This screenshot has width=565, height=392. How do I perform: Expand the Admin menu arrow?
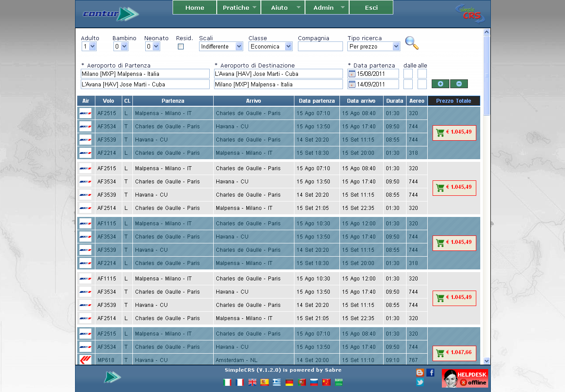point(343,7)
